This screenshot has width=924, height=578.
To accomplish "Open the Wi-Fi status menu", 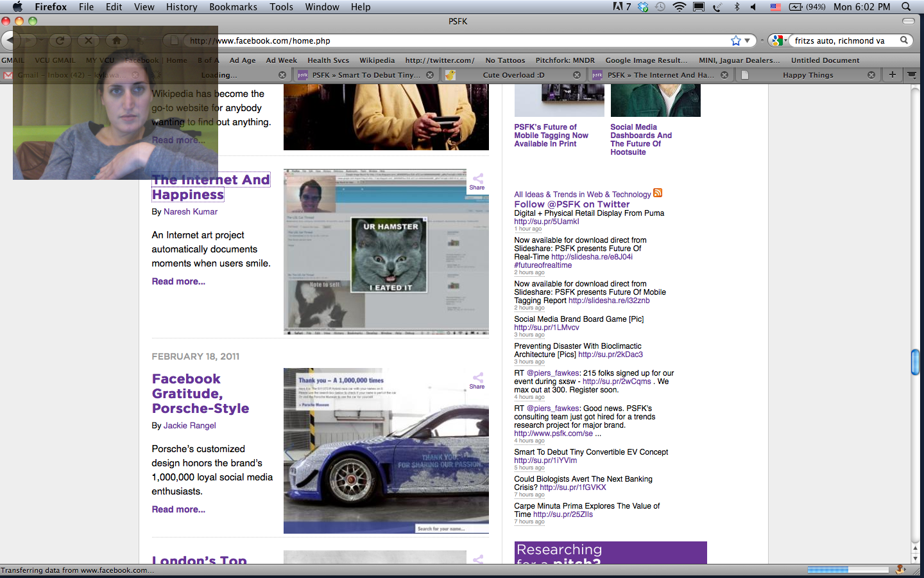I will (x=679, y=7).
